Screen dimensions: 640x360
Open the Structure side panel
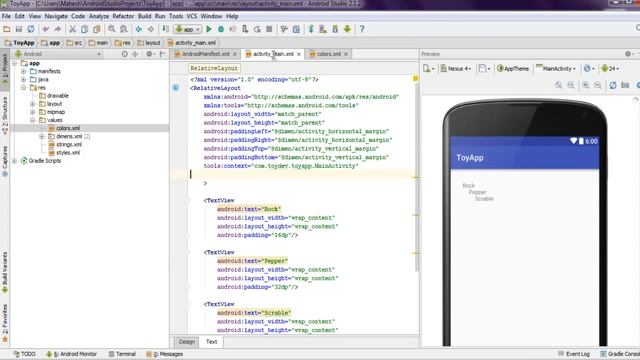[x=5, y=116]
